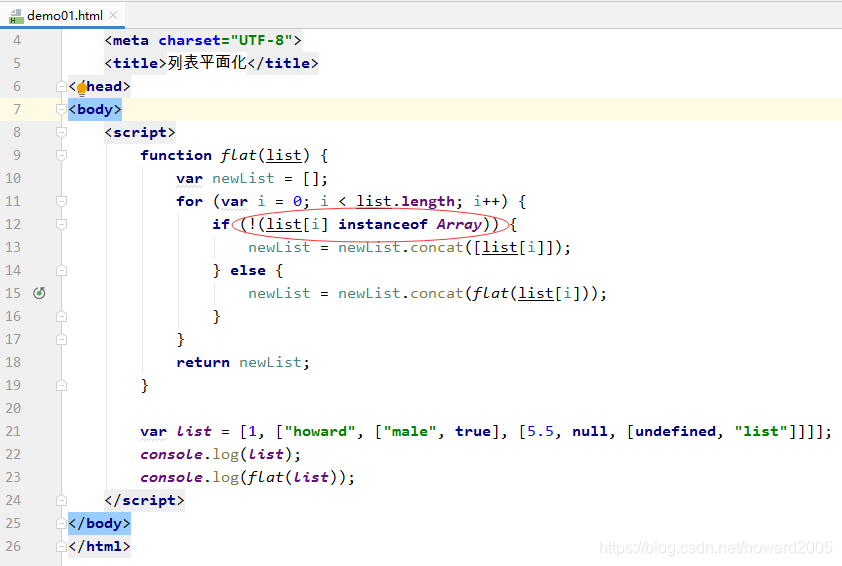The image size is (842, 566).
Task: Collapse the script block fold on line 8
Action: coord(61,132)
